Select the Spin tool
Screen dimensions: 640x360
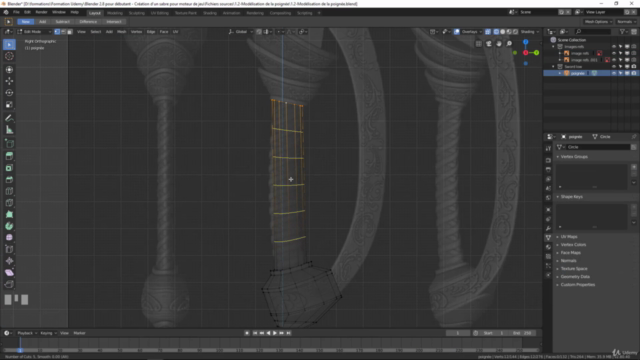click(9, 226)
